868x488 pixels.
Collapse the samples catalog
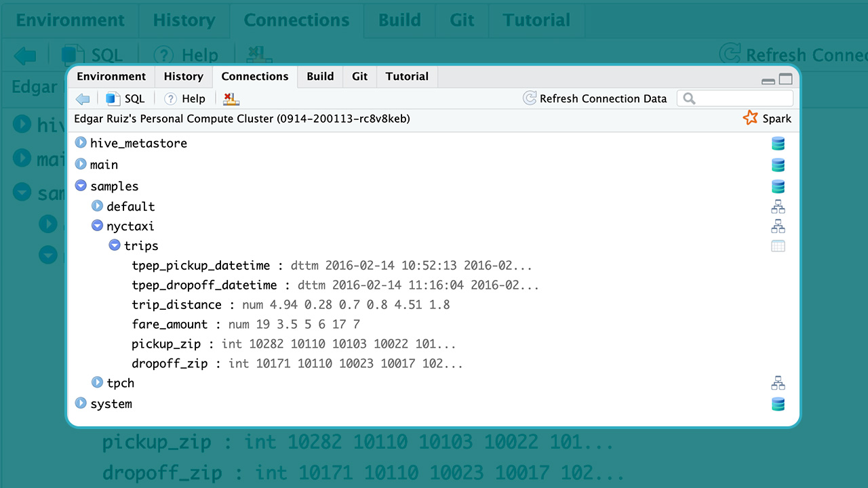pos(81,186)
